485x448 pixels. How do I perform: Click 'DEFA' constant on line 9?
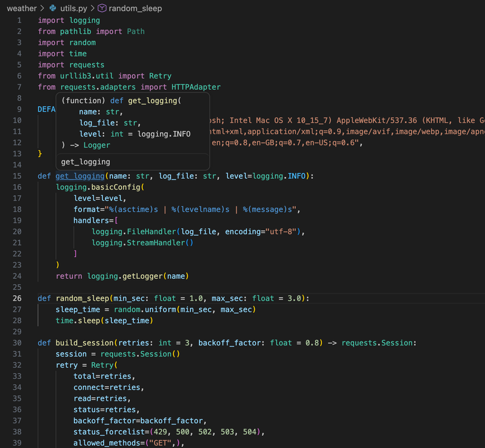point(47,109)
